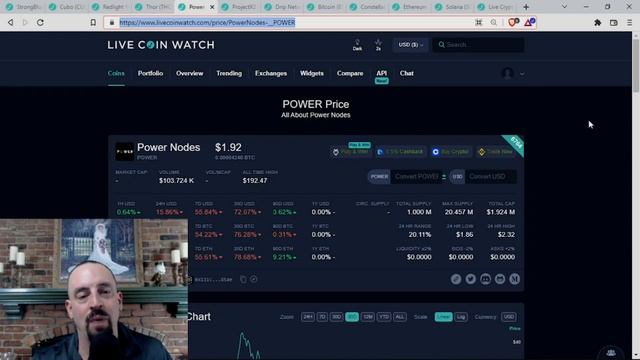
Task: Open the Twitter social icon
Action: (471, 279)
